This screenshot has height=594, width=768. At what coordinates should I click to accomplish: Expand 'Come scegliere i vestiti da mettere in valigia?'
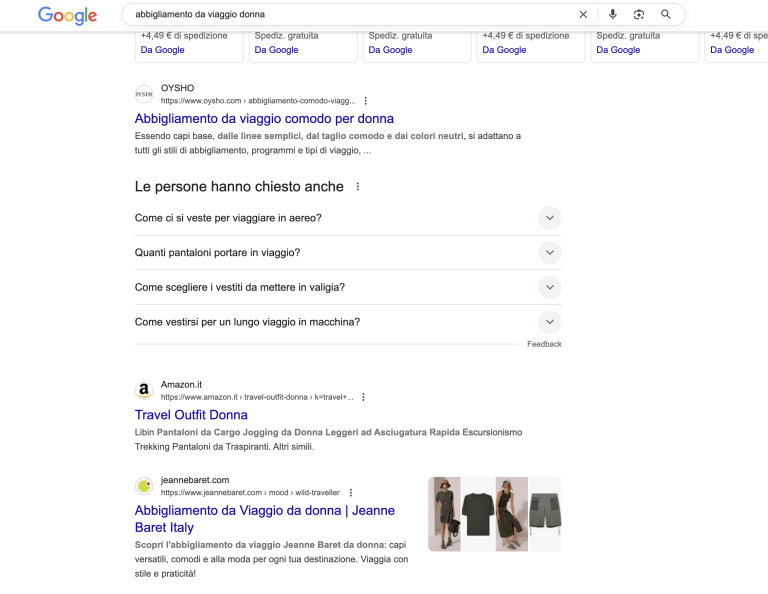(x=549, y=287)
